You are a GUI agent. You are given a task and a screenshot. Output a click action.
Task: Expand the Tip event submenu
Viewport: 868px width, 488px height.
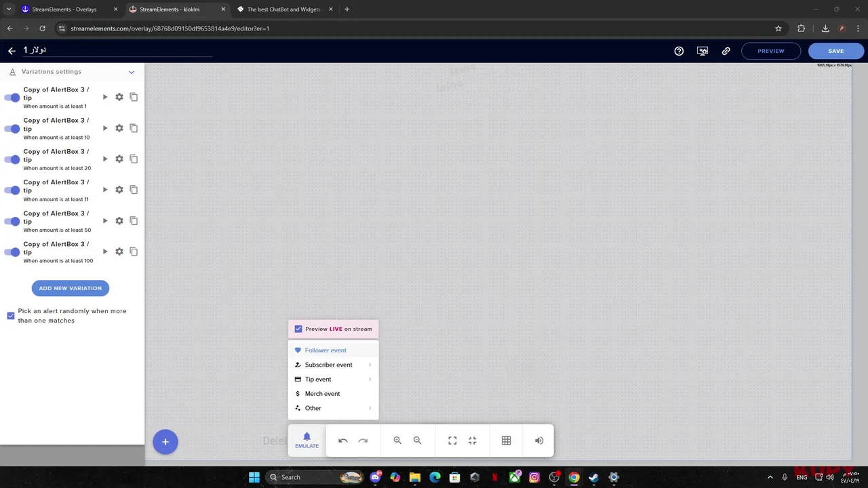(x=333, y=379)
